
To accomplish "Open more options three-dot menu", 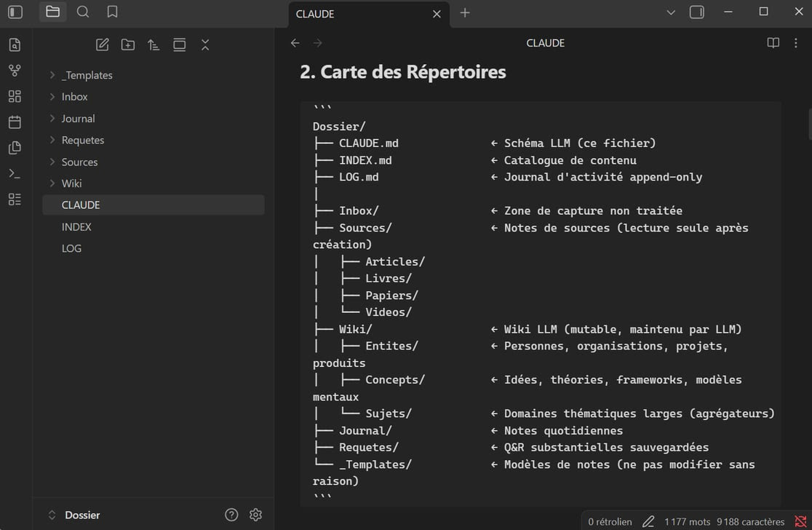I will pyautogui.click(x=795, y=43).
